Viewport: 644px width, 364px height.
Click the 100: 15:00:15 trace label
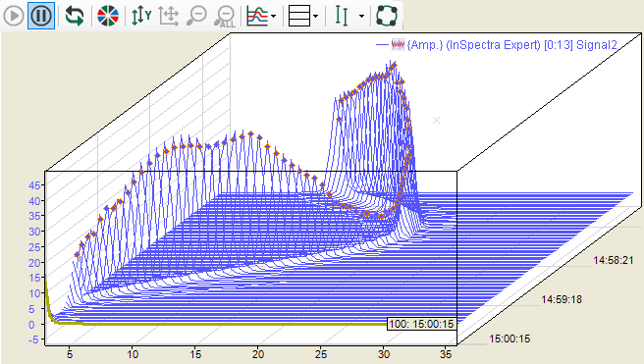coord(421,324)
